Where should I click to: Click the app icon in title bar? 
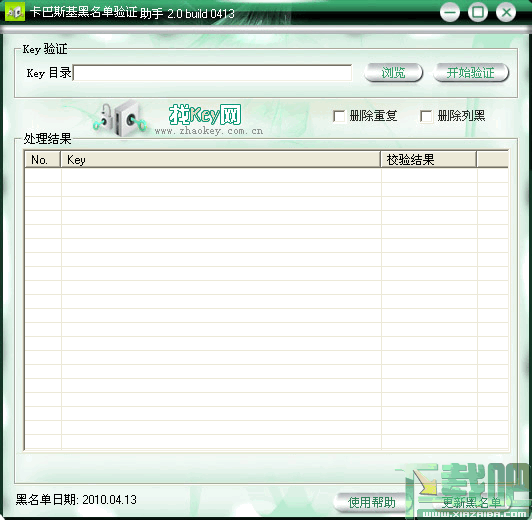pos(15,12)
